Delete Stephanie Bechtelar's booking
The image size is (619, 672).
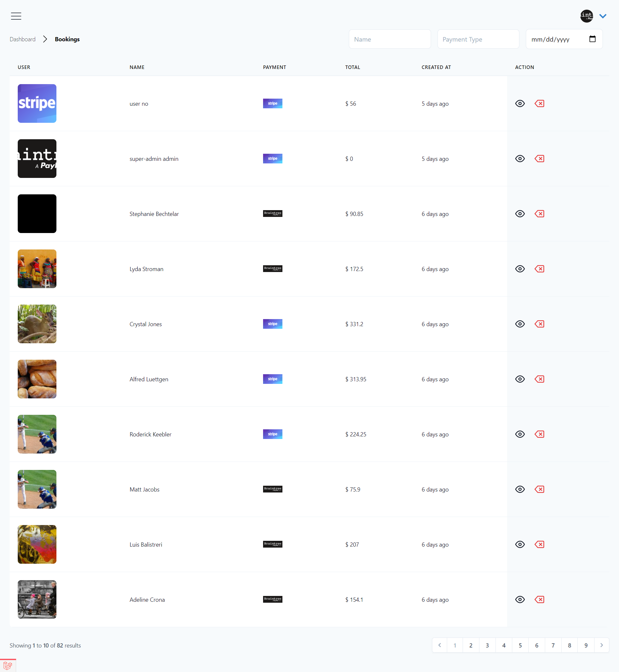(539, 214)
